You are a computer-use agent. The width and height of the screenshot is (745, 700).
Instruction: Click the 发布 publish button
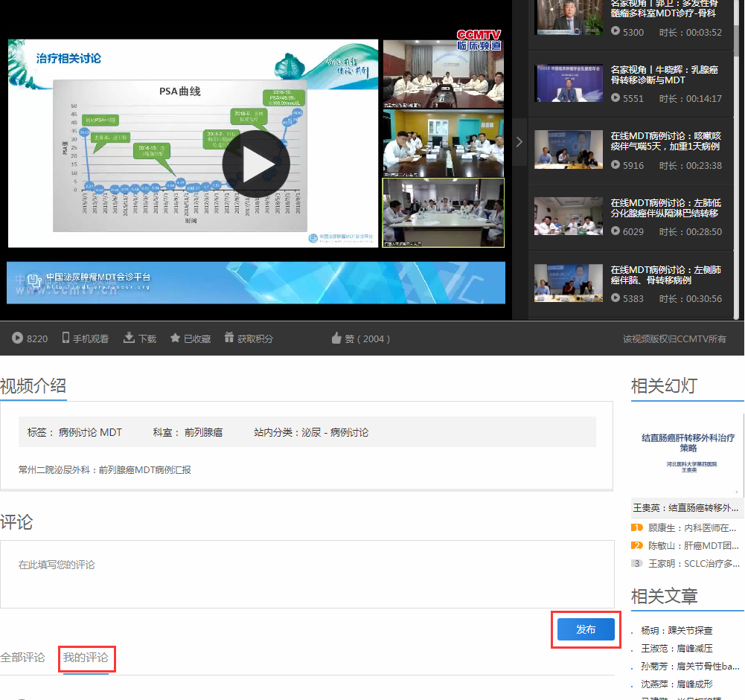(x=586, y=629)
